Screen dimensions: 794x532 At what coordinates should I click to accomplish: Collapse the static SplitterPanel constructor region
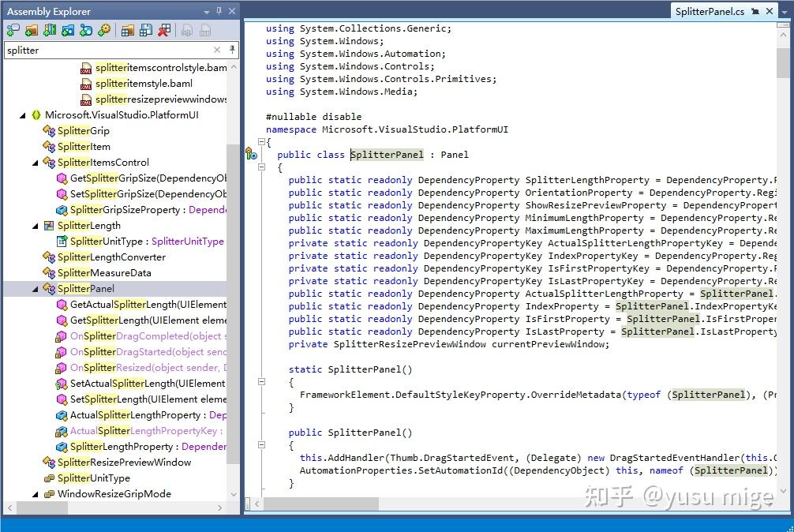tap(261, 381)
